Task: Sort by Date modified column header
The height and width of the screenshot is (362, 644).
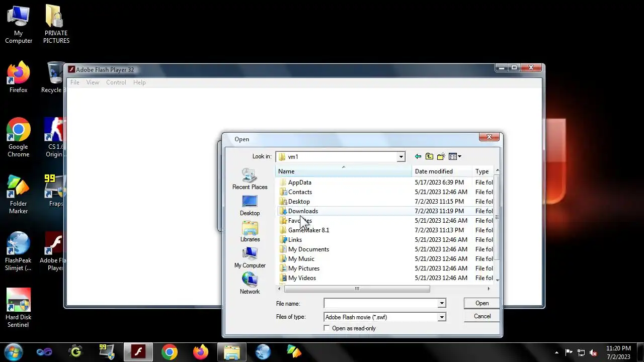Action: 442,171
